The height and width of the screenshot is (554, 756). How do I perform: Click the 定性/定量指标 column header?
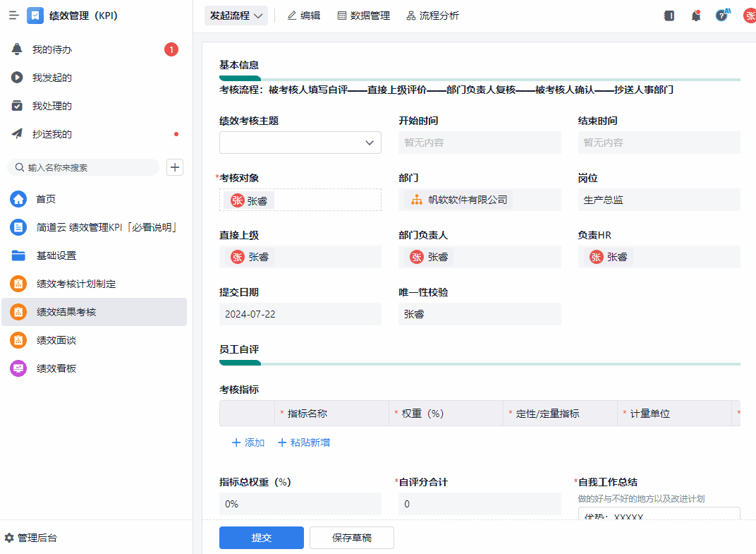[560, 414]
